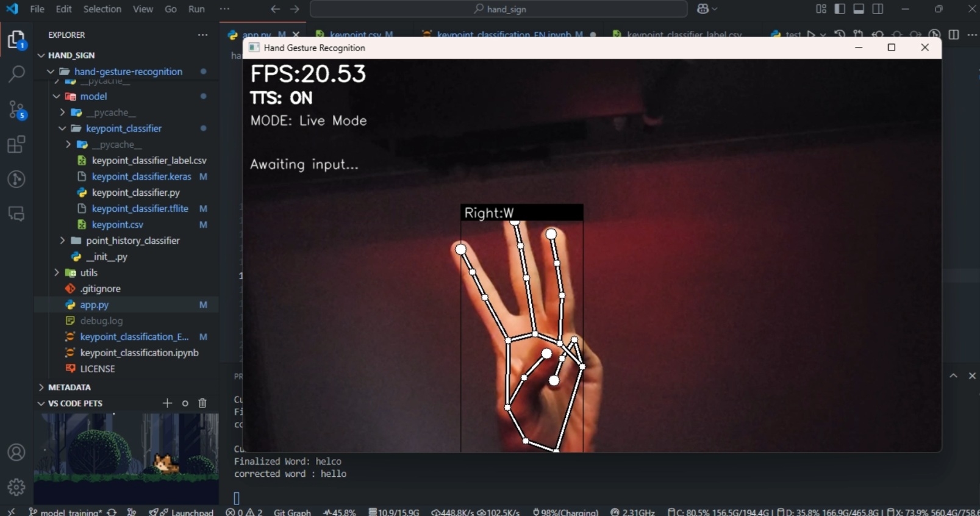Expand the utils folder
980x516 pixels.
pyautogui.click(x=56, y=273)
